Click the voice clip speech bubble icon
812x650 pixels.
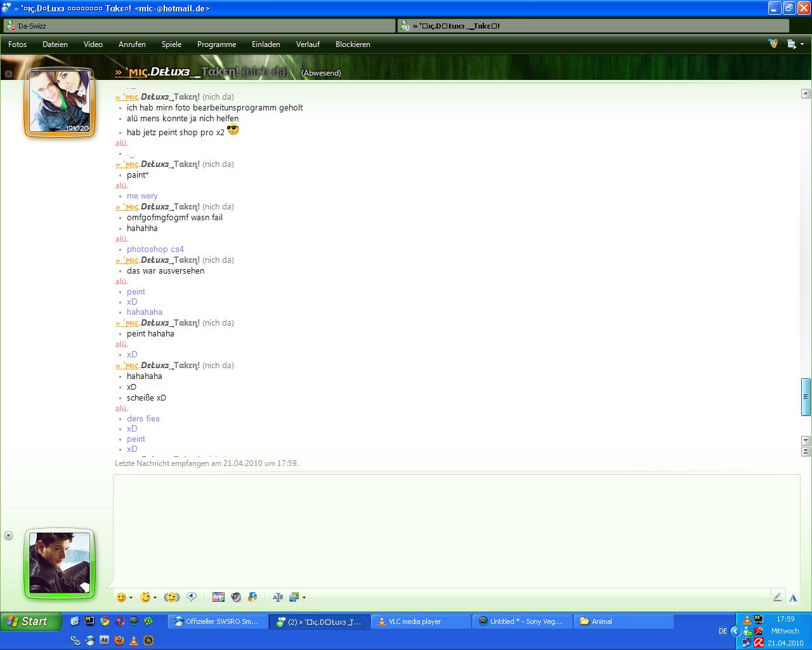coord(192,597)
